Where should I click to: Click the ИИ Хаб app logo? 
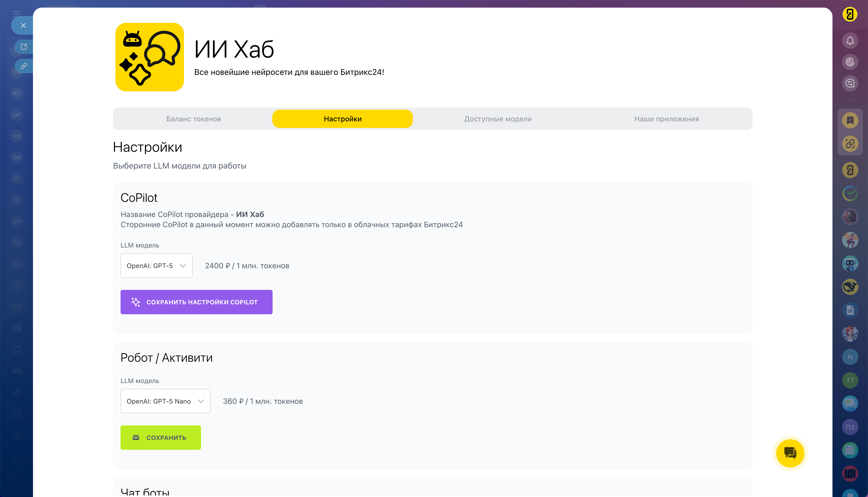(149, 57)
